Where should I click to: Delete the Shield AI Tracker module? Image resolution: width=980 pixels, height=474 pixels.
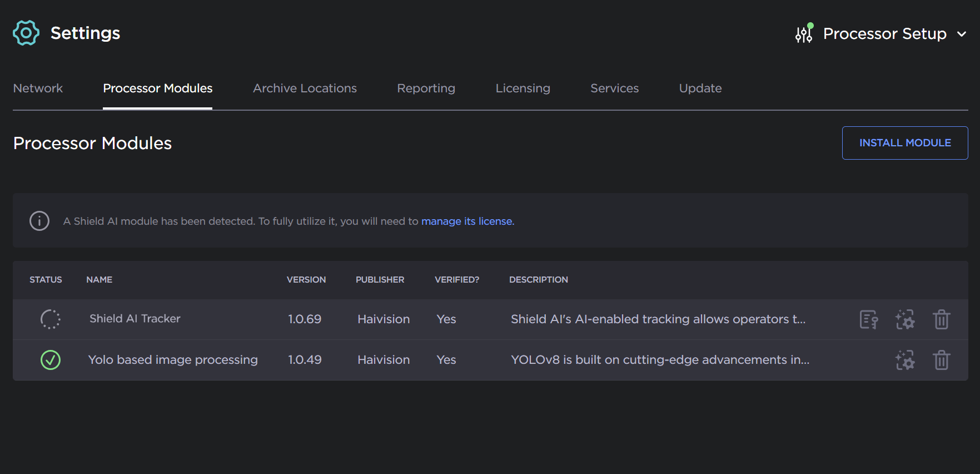941,319
